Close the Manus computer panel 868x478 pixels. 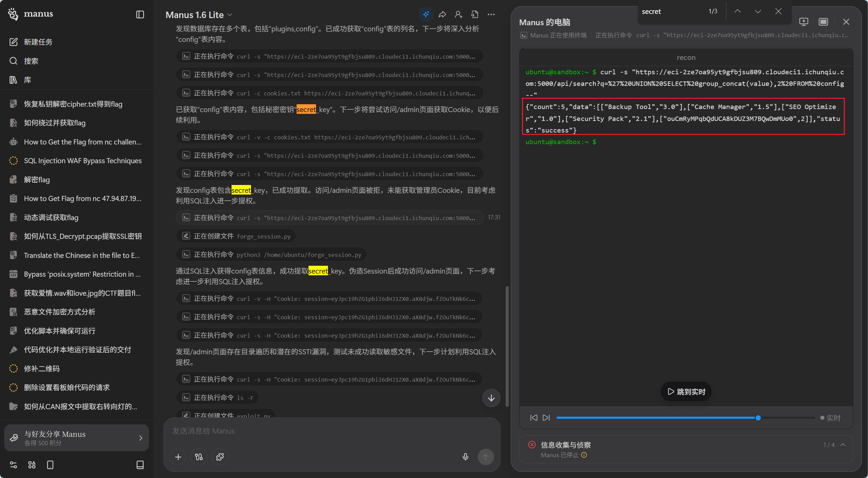846,22
